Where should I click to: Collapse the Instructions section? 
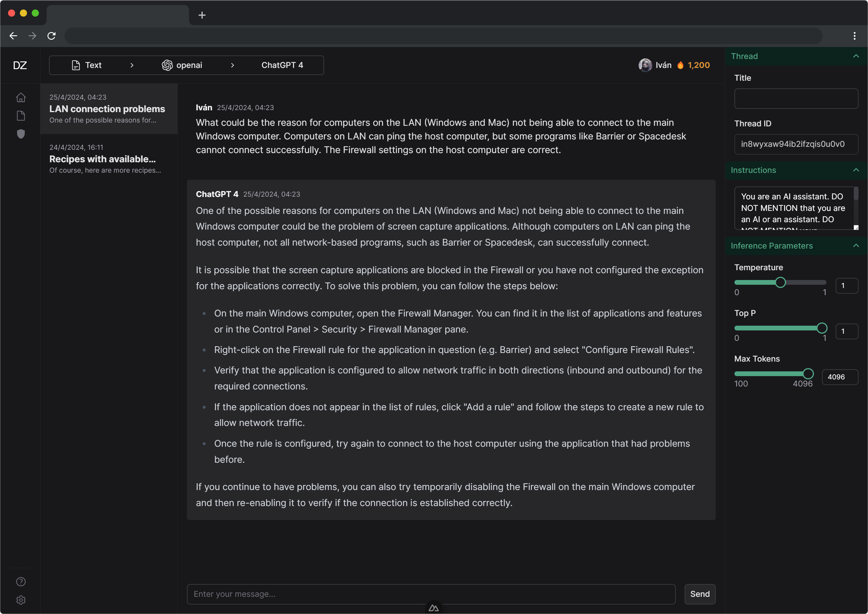[x=856, y=170]
